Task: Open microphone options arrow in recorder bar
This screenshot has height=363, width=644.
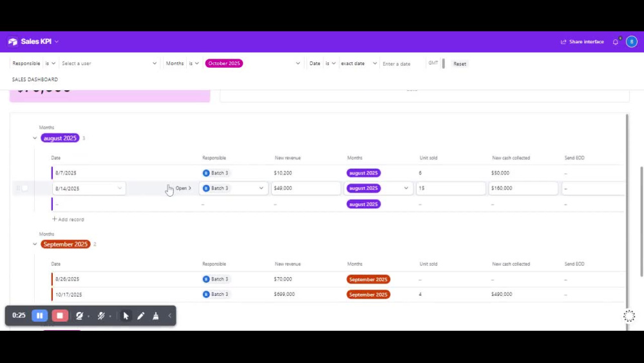Action: [x=111, y=316]
